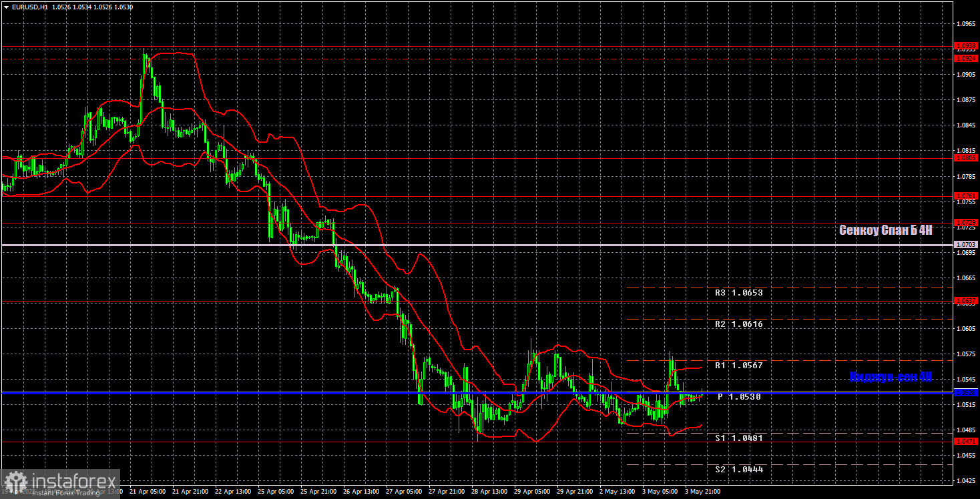Image resolution: width=980 pixels, height=499 pixels.
Task: Select the 25 Apr 05:00 time label
Action: tap(276, 491)
